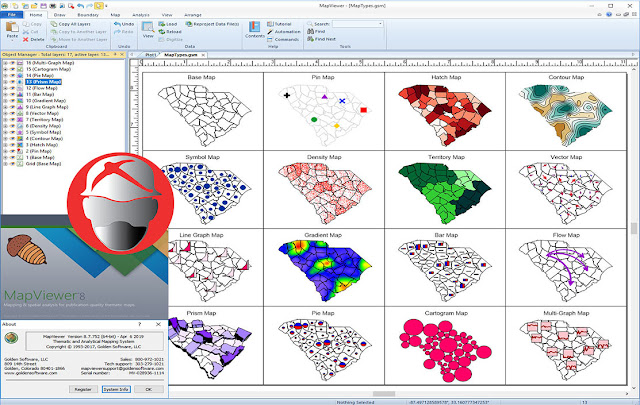Viewport: 640px width, 405px height.
Task: Switch to the Map ribbon tab
Action: 116,15
